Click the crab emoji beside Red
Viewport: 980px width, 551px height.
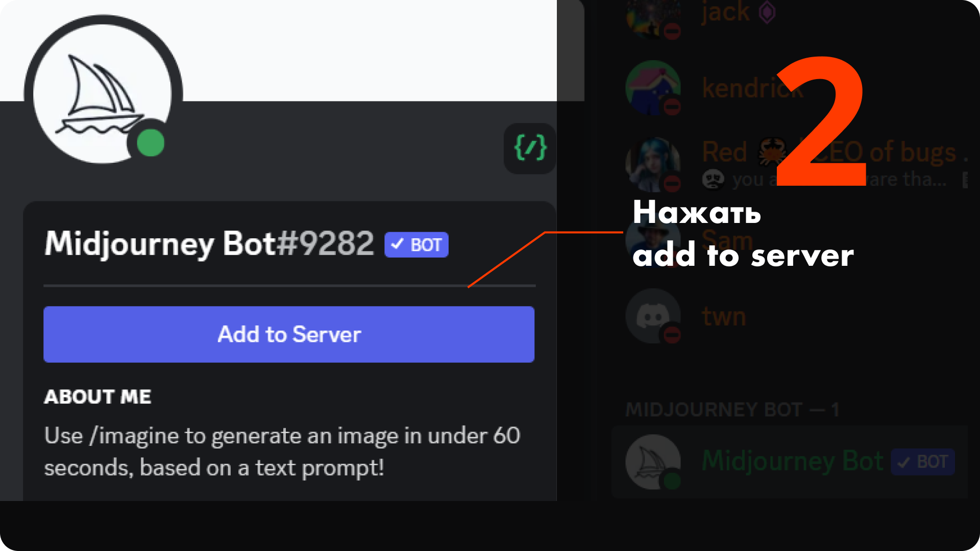click(773, 152)
